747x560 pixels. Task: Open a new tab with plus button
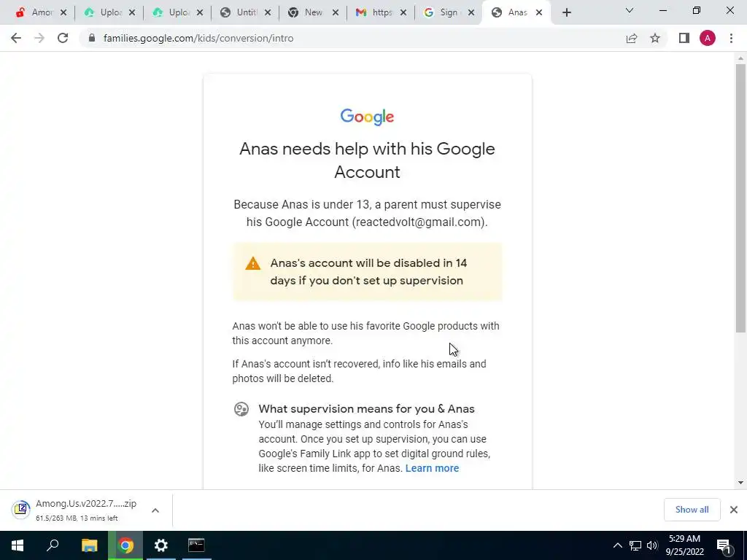coord(566,12)
